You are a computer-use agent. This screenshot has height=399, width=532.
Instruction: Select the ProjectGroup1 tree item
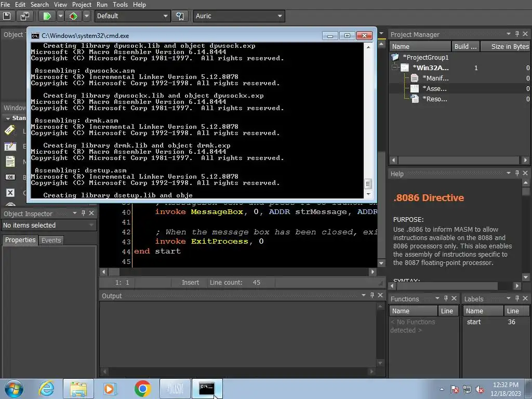click(425, 57)
